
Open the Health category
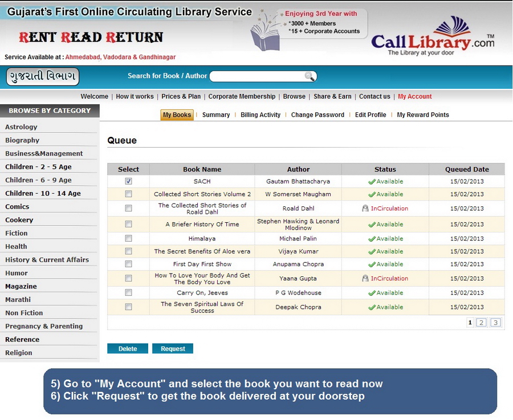point(16,247)
